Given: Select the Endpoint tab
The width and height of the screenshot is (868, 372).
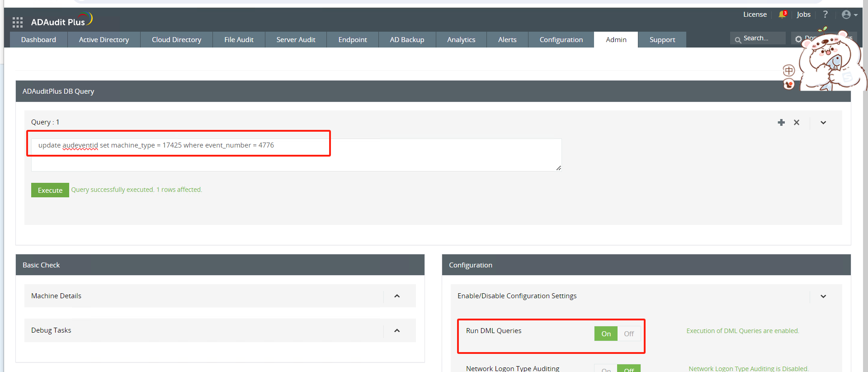Looking at the screenshot, I should pos(353,39).
